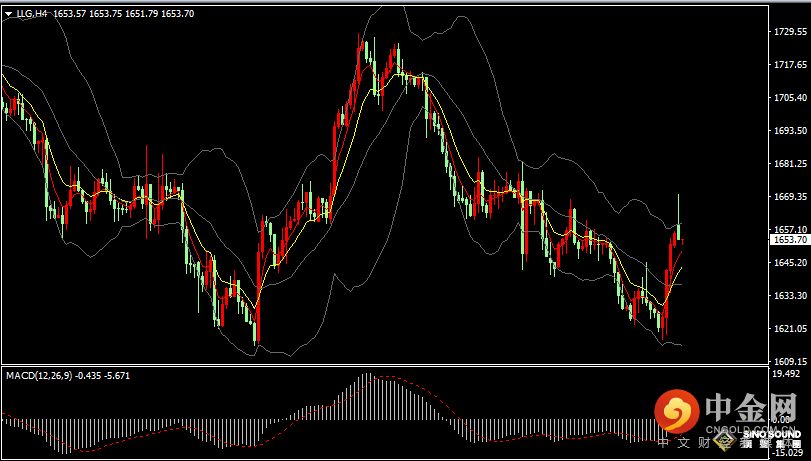Click the -15.029 MACD scale value
The width and height of the screenshot is (811, 461).
tap(786, 452)
